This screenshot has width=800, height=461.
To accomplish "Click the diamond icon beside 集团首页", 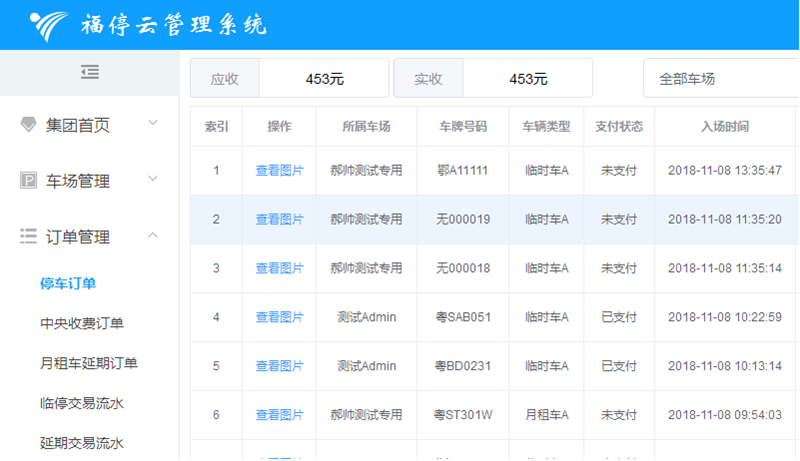I will coord(28,125).
